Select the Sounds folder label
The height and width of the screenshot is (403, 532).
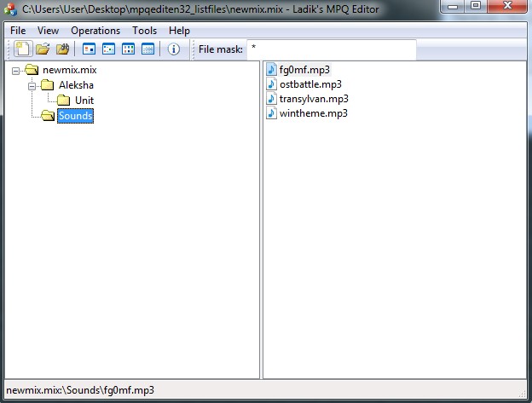tap(75, 116)
